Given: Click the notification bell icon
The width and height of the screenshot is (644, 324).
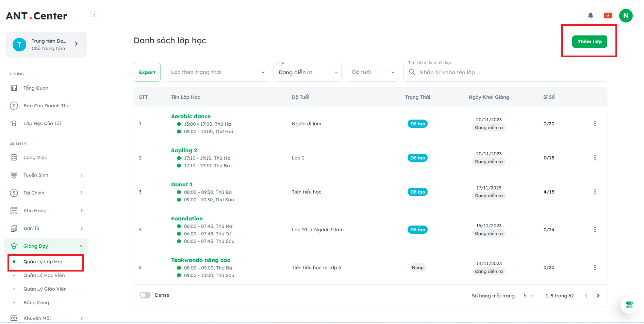Looking at the screenshot, I should pyautogui.click(x=591, y=16).
